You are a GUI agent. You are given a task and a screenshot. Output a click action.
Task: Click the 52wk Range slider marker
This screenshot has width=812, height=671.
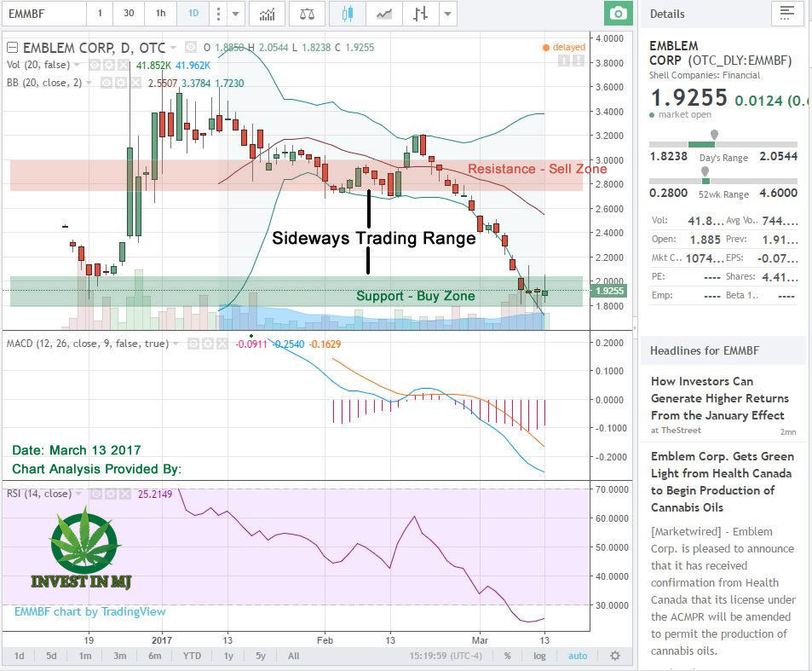[x=705, y=172]
